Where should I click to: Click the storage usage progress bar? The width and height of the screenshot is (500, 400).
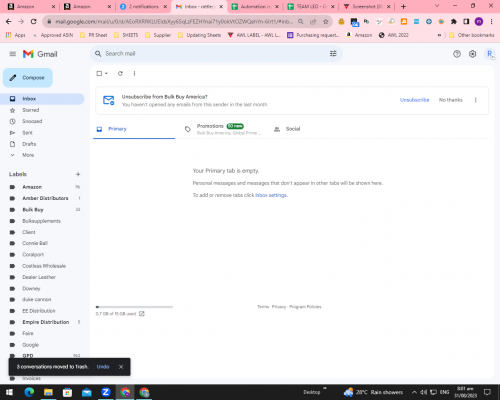point(134,307)
